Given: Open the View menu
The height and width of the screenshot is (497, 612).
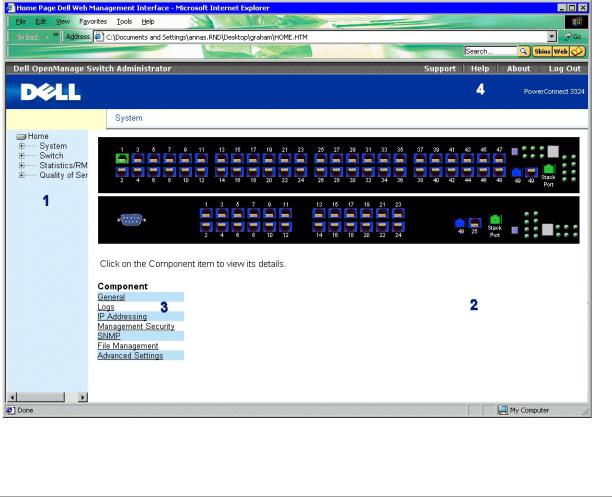Looking at the screenshot, I should (63, 21).
